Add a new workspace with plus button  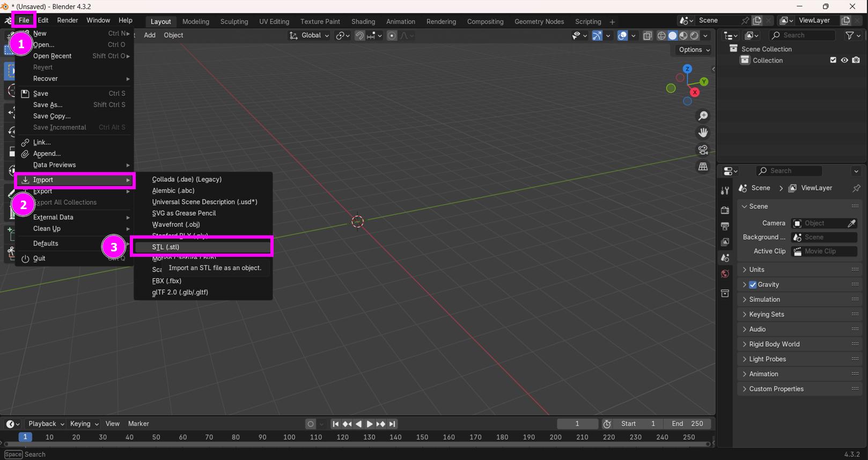[612, 22]
